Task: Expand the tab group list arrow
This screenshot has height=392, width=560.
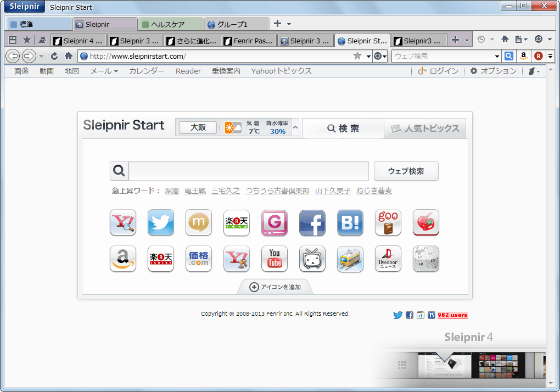Action: pyautogui.click(x=289, y=24)
